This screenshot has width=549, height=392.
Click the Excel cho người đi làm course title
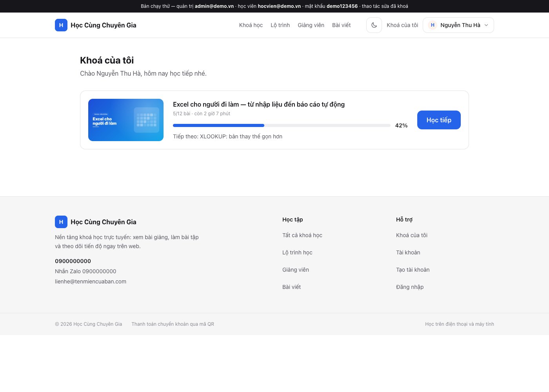(259, 104)
